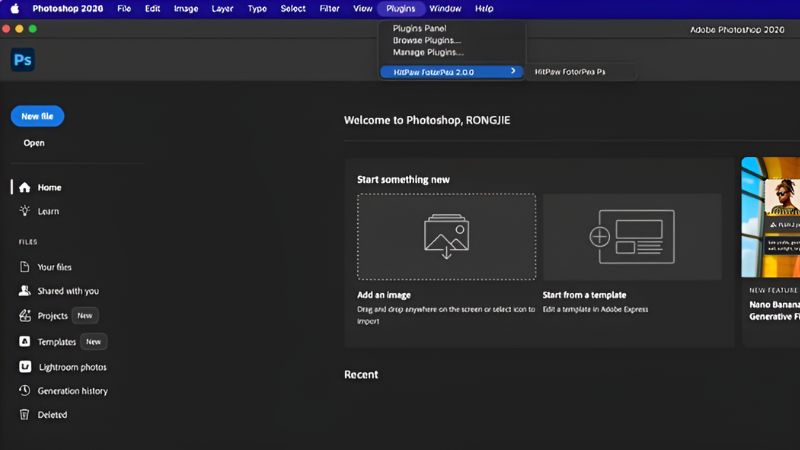Click the template plus layout icon
Image resolution: width=800 pixels, height=450 pixels.
[x=632, y=236]
